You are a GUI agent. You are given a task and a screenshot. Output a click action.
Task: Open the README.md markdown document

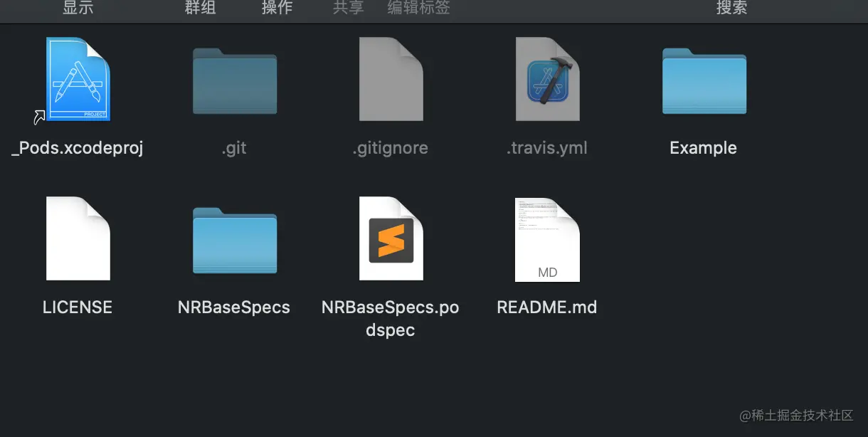[546, 238]
